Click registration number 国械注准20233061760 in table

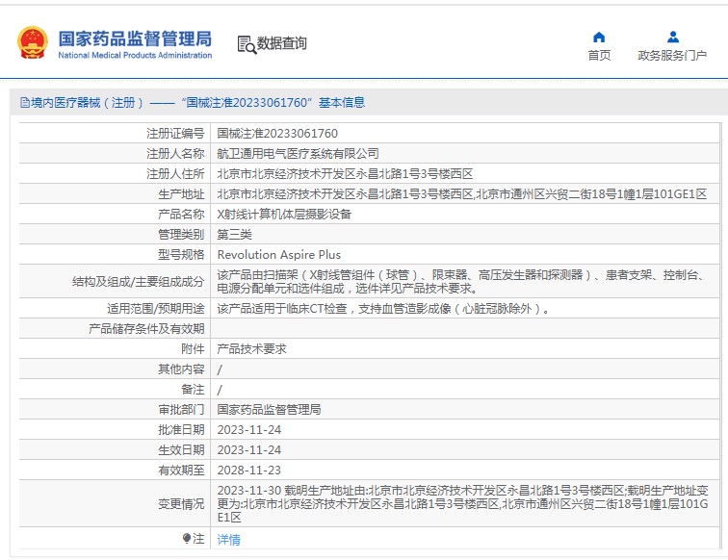tap(277, 133)
